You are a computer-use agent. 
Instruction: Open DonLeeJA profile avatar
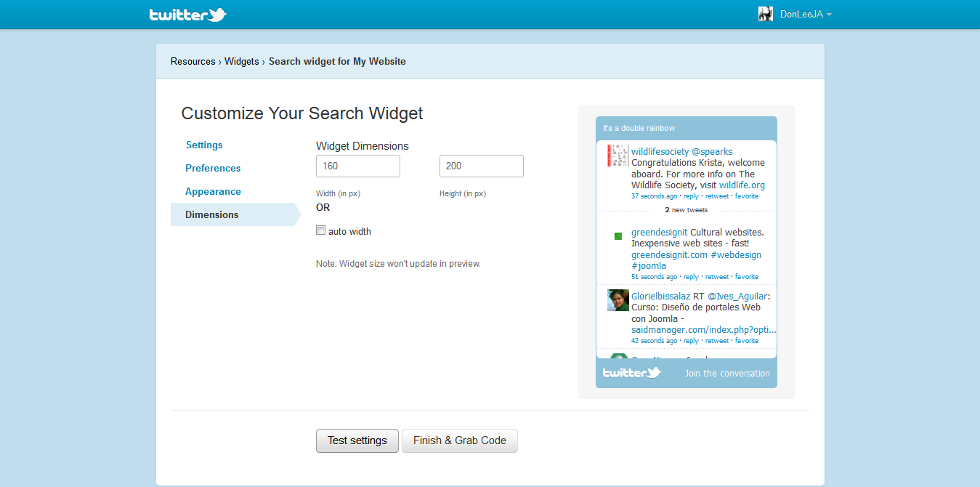click(766, 14)
